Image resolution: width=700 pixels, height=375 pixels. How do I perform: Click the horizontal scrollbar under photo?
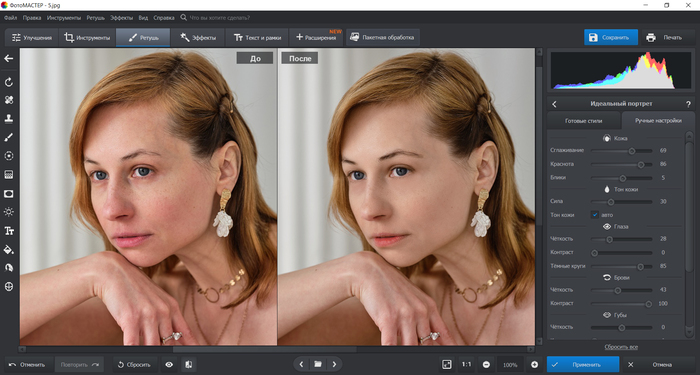pos(277,349)
